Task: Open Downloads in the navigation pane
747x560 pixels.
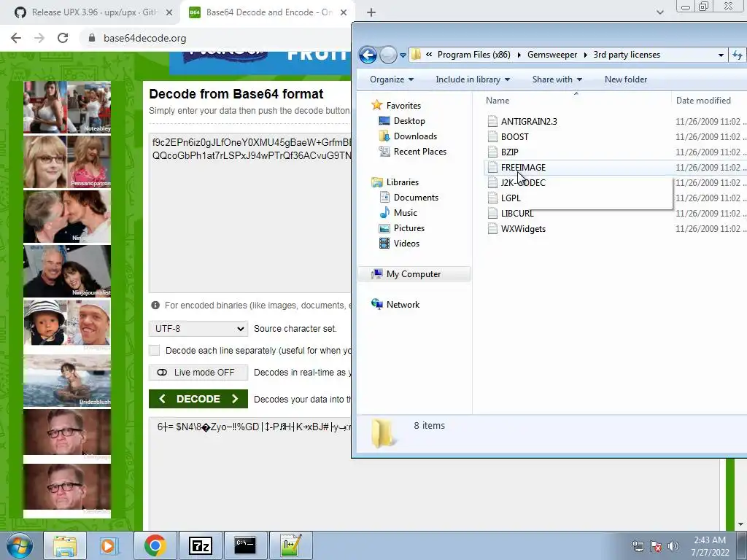Action: click(415, 136)
